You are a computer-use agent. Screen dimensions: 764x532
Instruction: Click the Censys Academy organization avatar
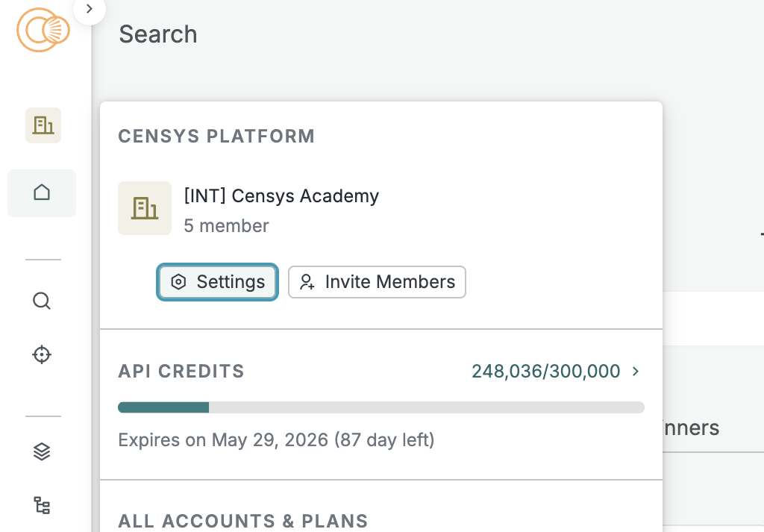coord(145,208)
